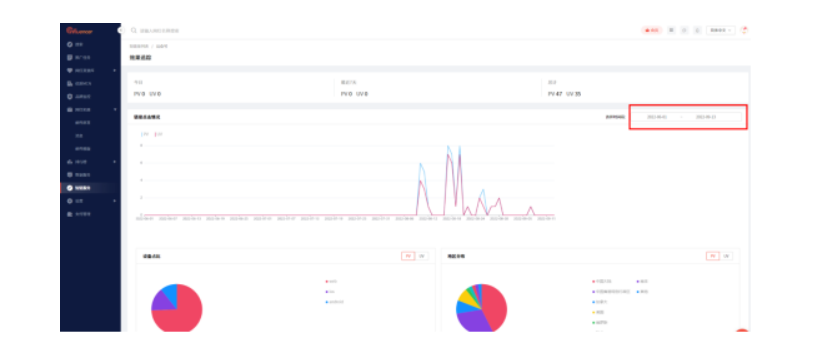Open the Influencer logo in the sidebar
Screen dimensions: 829x361
tap(79, 31)
